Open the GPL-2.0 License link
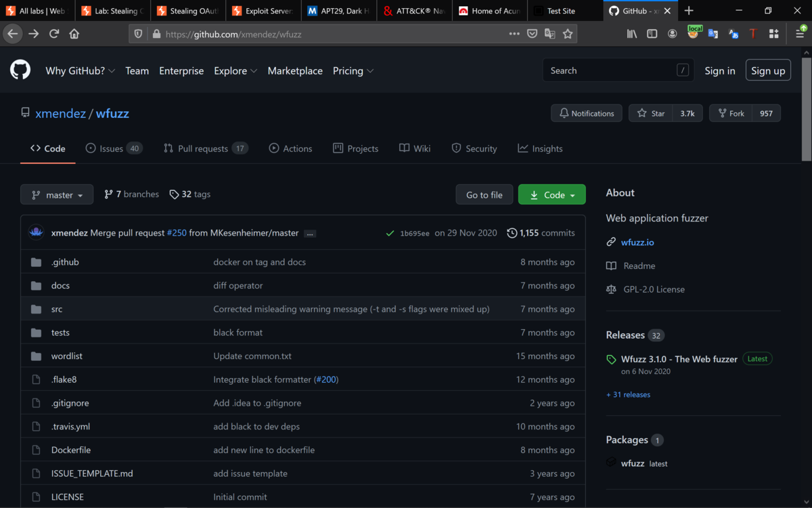812x508 pixels. point(653,289)
